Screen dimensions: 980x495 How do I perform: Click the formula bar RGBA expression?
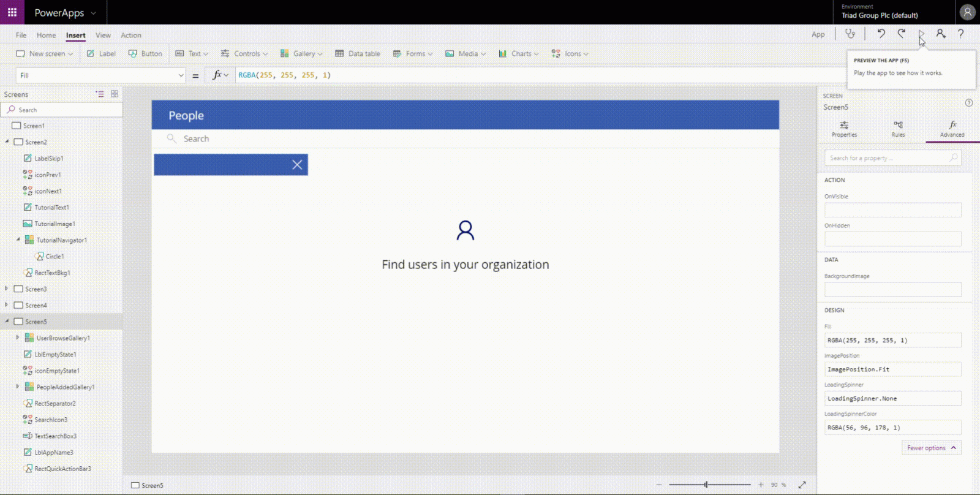tap(284, 75)
